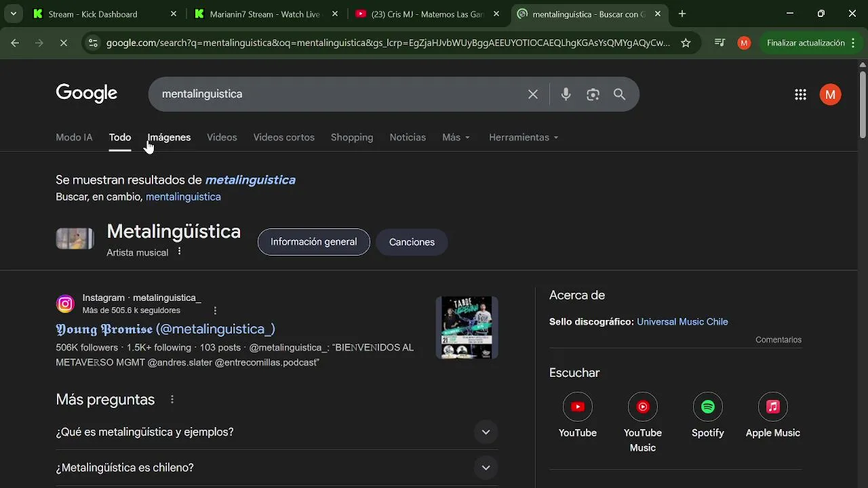868x488 pixels.
Task: Listen on Apple Music icon
Action: point(773,407)
